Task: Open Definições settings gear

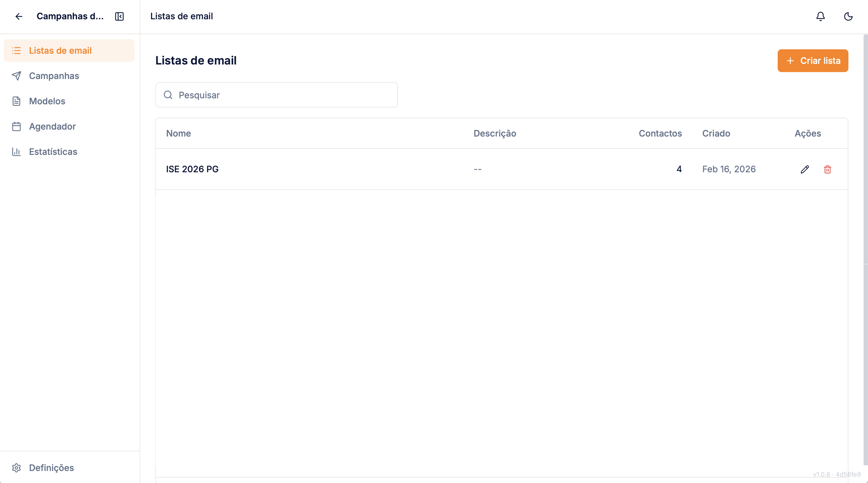Action: coord(16,468)
